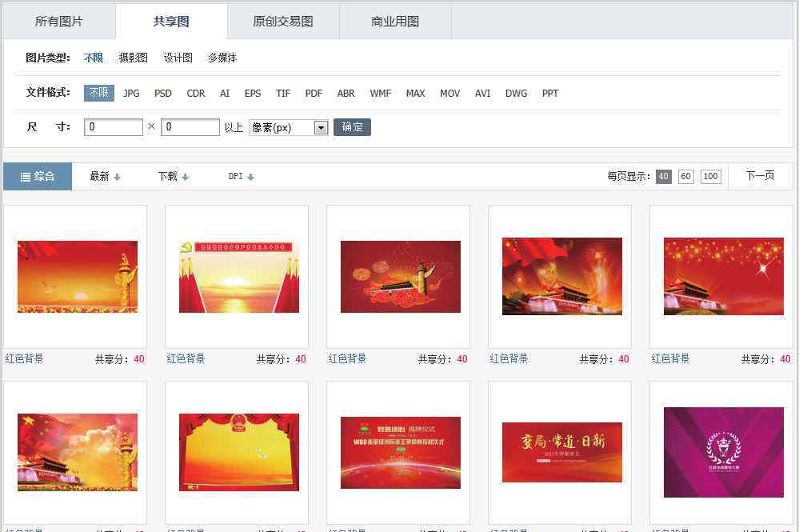Open the 像素(px) unit dropdown
This screenshot has height=532, width=799.
[289, 127]
